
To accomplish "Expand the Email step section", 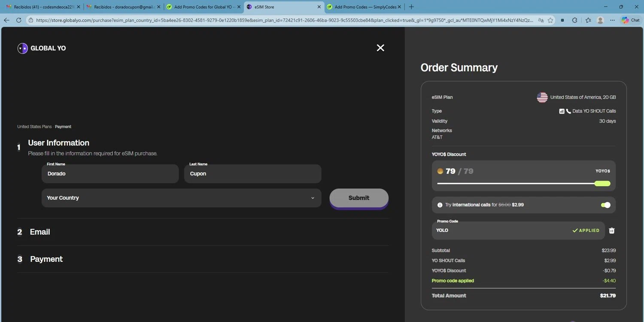I will click(x=203, y=232).
